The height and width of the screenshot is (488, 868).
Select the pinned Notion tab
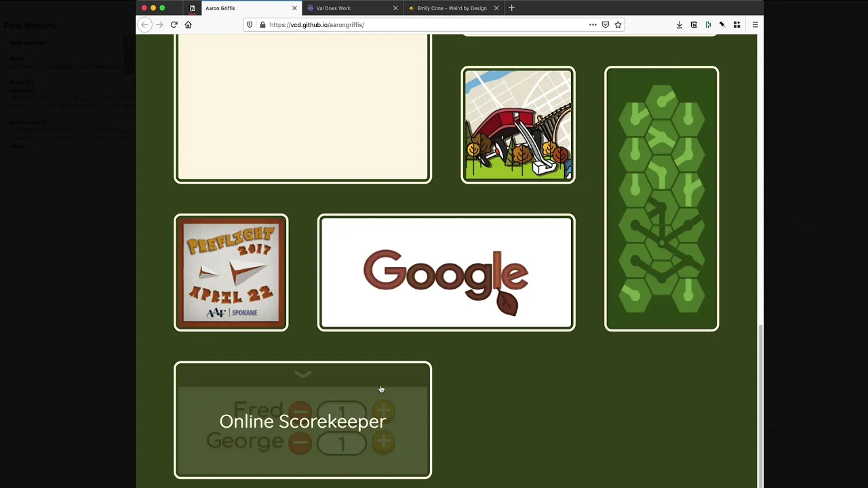(x=193, y=8)
